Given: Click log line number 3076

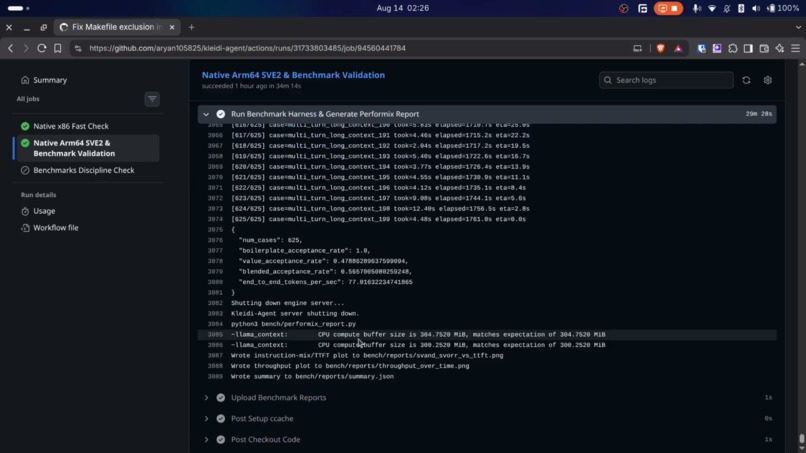Looking at the screenshot, I should (215, 240).
